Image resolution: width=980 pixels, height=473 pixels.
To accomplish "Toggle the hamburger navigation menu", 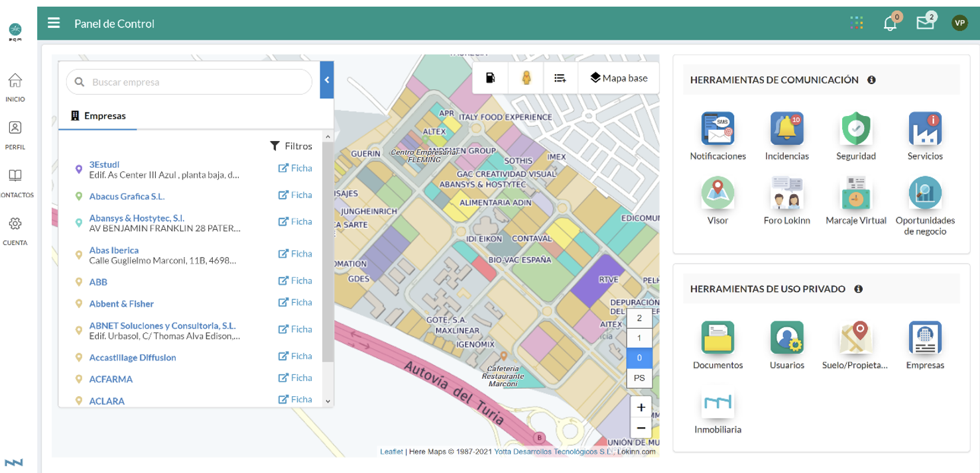I will click(x=54, y=23).
